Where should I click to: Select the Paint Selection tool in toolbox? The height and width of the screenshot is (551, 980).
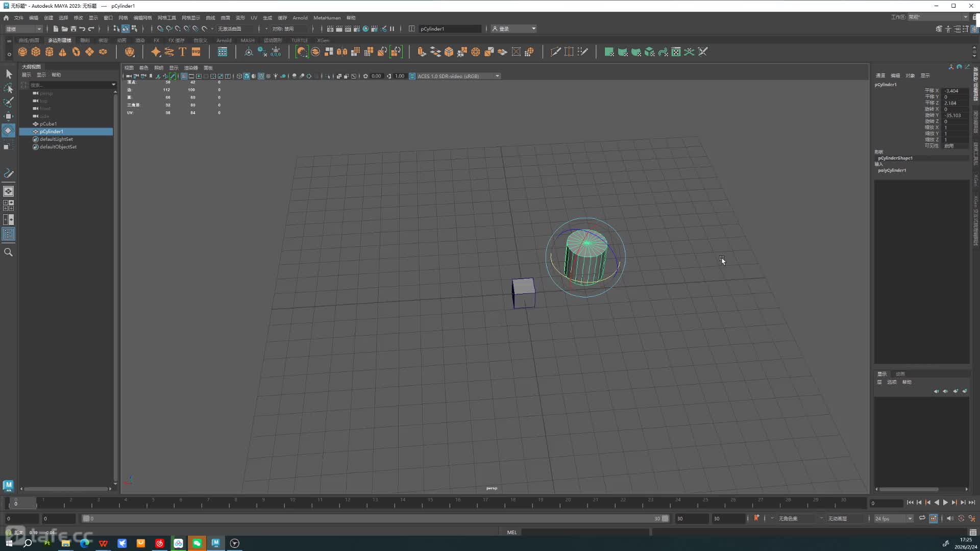coord(8,102)
